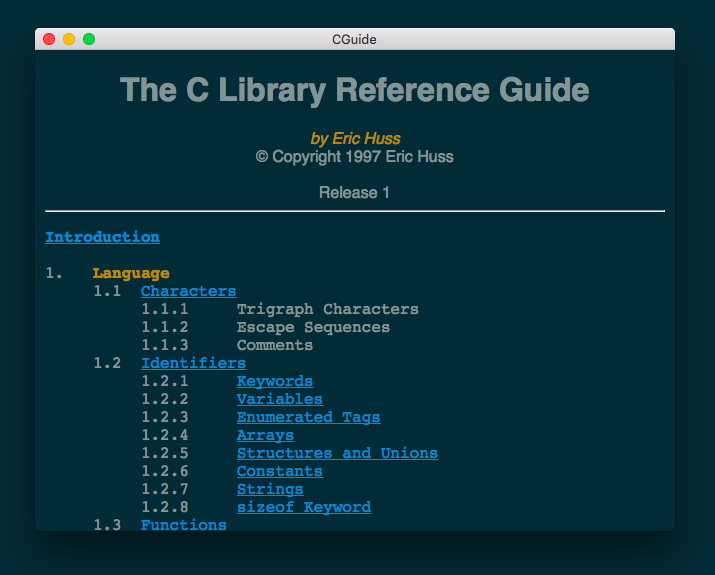Open the Identifiers section link
715x575 pixels.
[x=193, y=363]
